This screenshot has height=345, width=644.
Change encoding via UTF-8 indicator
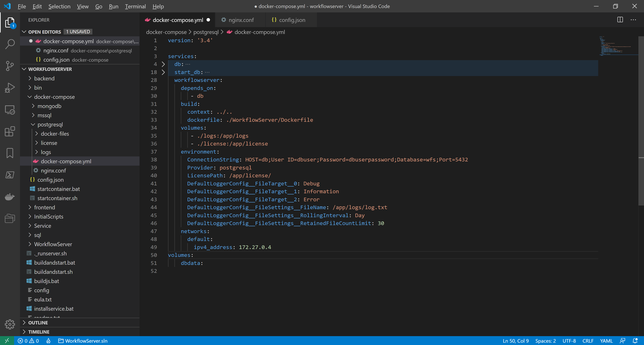tap(569, 341)
